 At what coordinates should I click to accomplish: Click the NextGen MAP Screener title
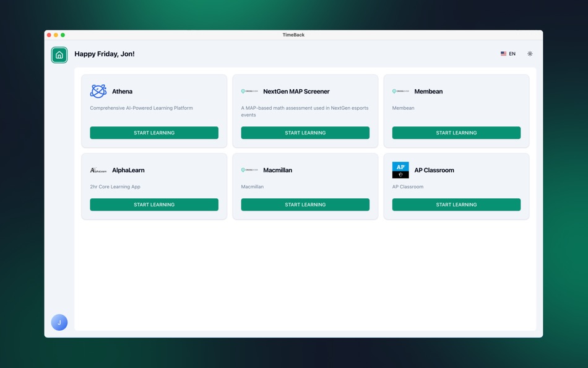[296, 91]
